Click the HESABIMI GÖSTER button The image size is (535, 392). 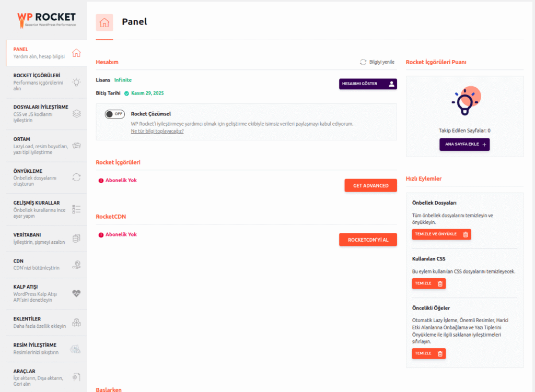[368, 84]
